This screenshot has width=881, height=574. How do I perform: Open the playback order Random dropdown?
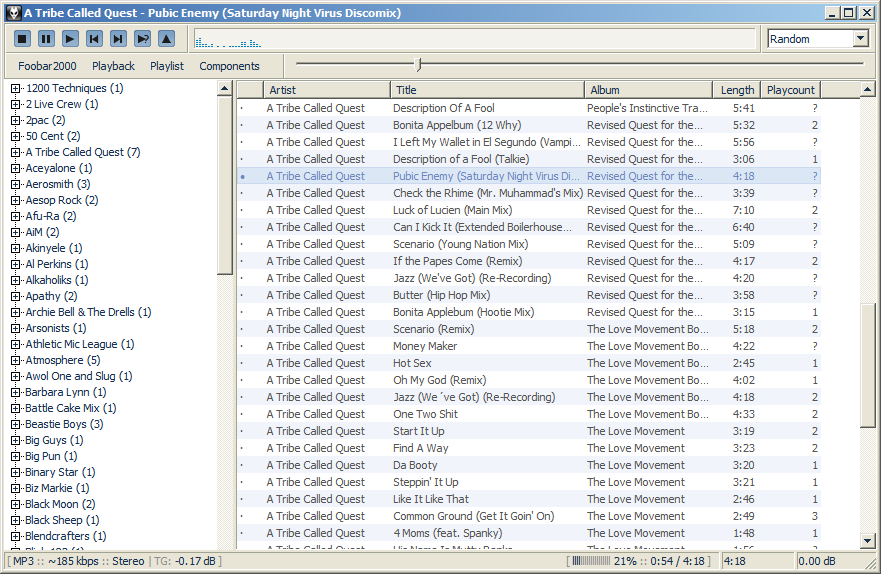pos(860,39)
